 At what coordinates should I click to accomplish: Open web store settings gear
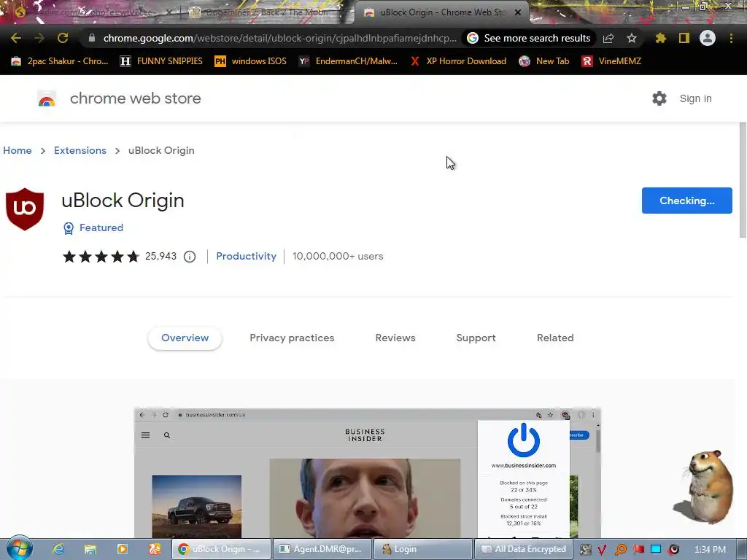click(659, 98)
